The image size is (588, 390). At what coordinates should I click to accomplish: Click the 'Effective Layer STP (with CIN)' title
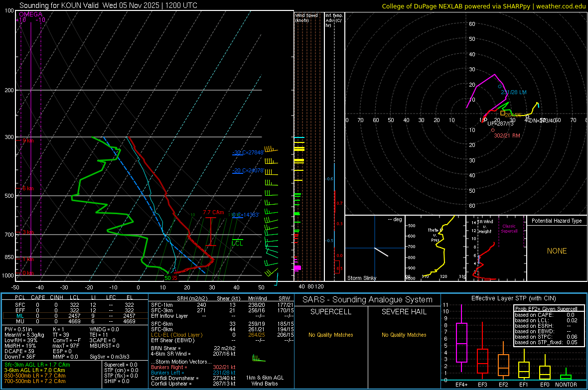[513, 298]
